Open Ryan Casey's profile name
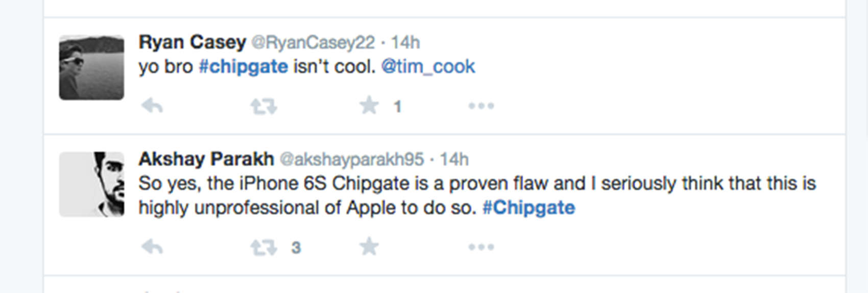 (192, 42)
